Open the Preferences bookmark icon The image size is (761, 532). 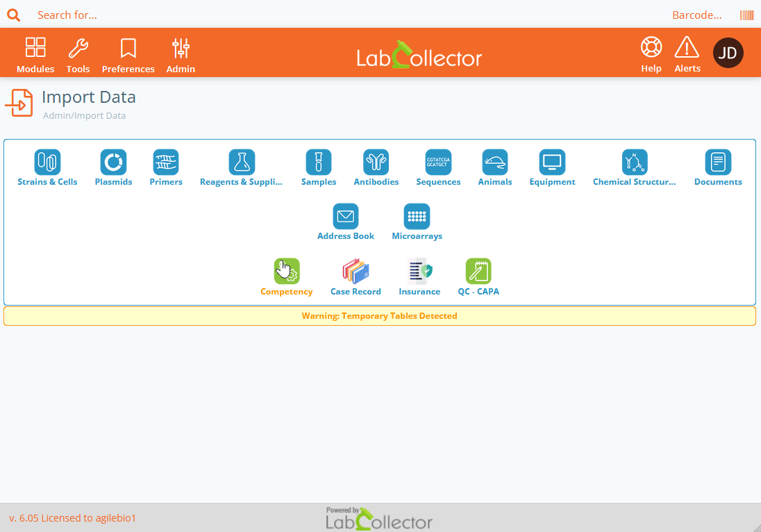pyautogui.click(x=128, y=48)
